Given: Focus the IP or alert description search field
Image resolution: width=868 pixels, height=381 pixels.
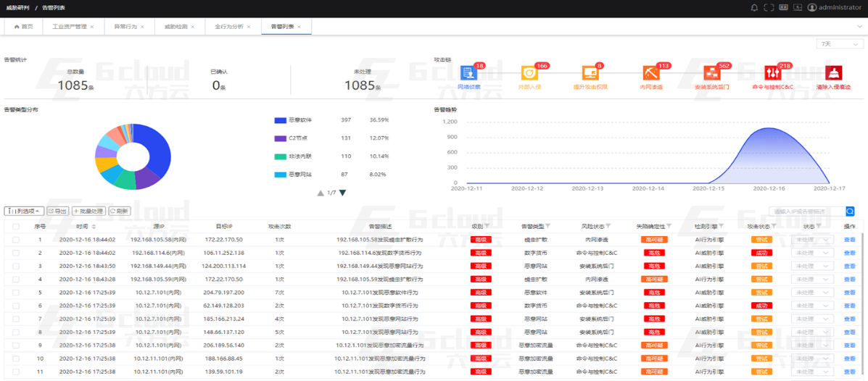Looking at the screenshot, I should click(x=807, y=212).
